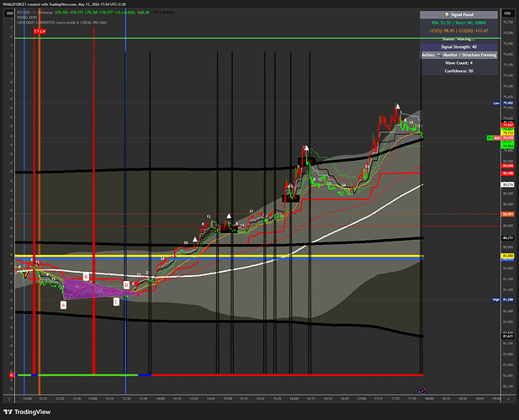Click the TradingView logo at the bottom left
This screenshot has height=420, width=519.
(x=27, y=412)
